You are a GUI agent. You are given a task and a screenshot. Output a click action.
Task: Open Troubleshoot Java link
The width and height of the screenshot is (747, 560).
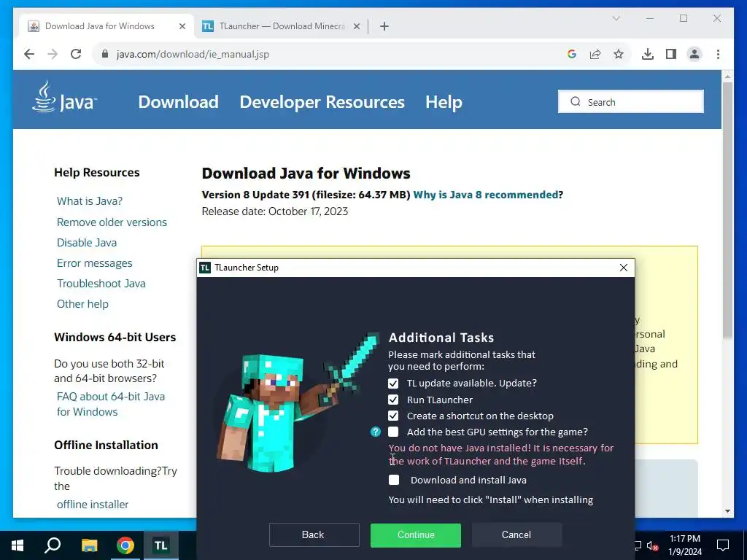[x=101, y=284]
